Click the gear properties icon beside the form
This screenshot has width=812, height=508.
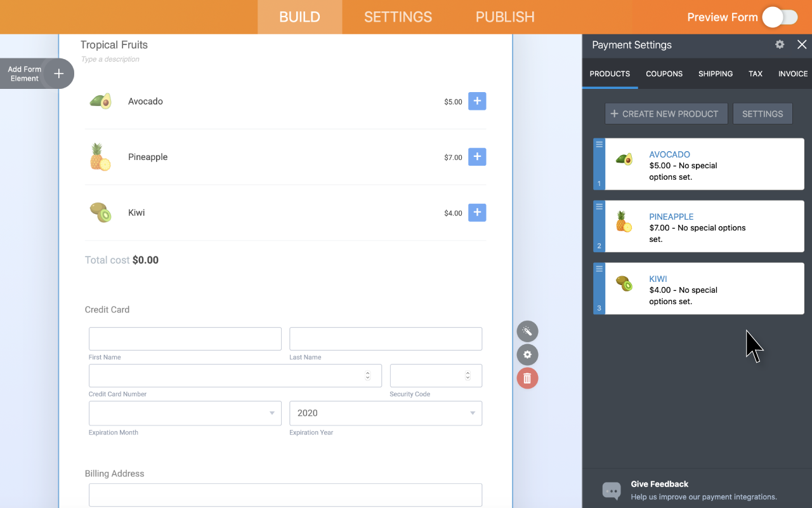click(527, 354)
